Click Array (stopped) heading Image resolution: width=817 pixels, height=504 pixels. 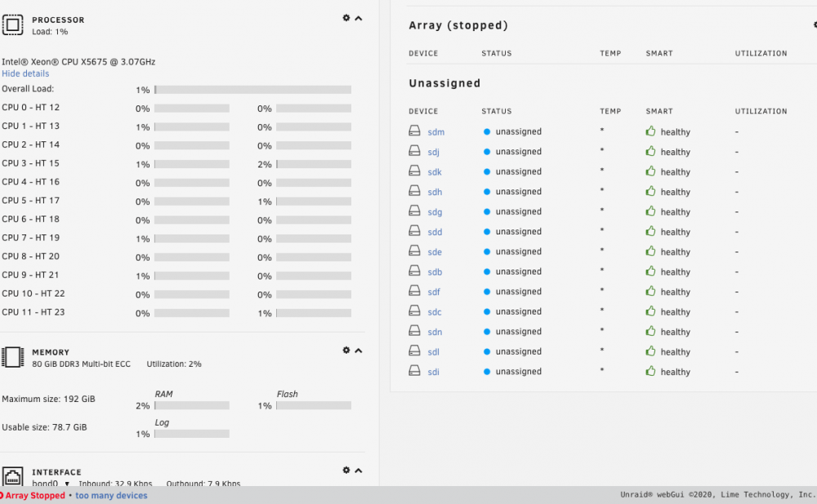pyautogui.click(x=458, y=25)
